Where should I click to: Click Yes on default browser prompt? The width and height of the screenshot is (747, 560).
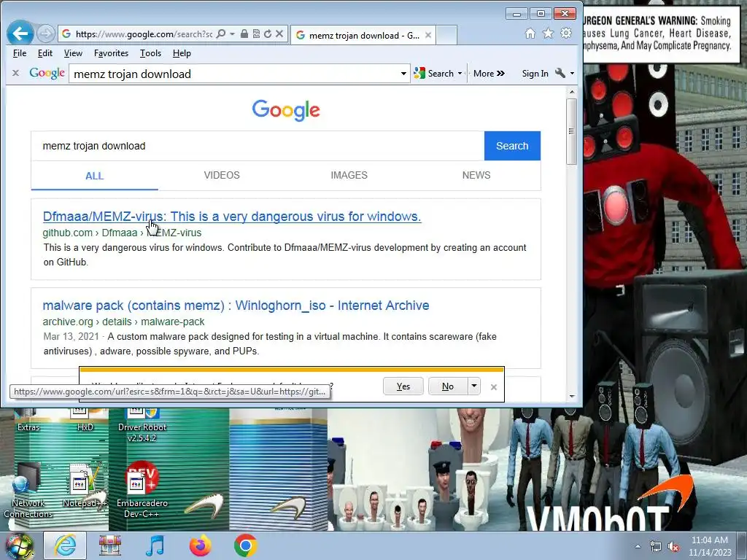[x=403, y=386]
